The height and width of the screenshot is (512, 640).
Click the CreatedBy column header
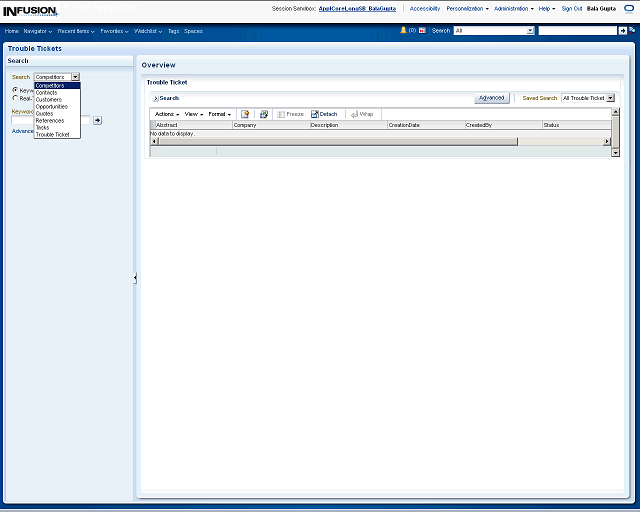coord(503,125)
